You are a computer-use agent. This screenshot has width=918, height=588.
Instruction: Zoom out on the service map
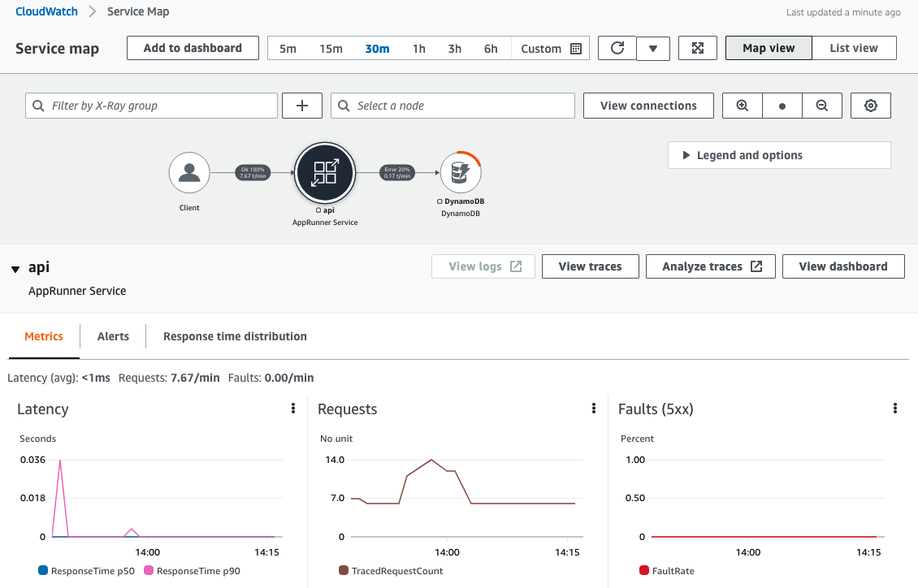point(822,106)
